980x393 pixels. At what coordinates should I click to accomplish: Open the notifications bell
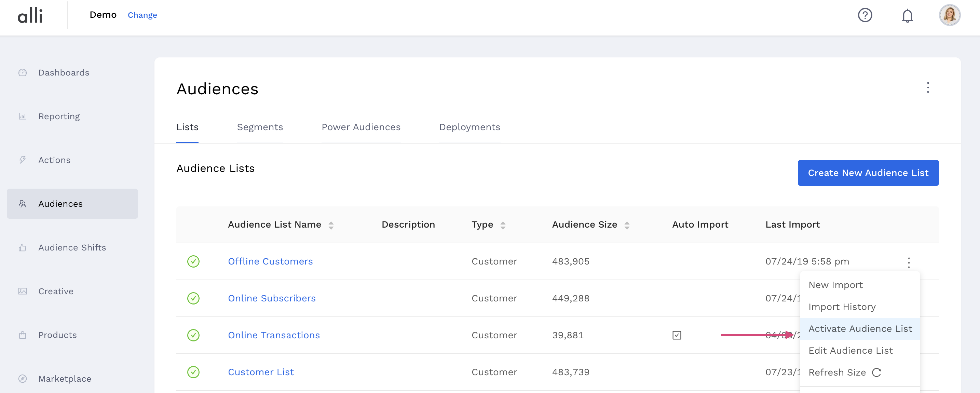[907, 16]
